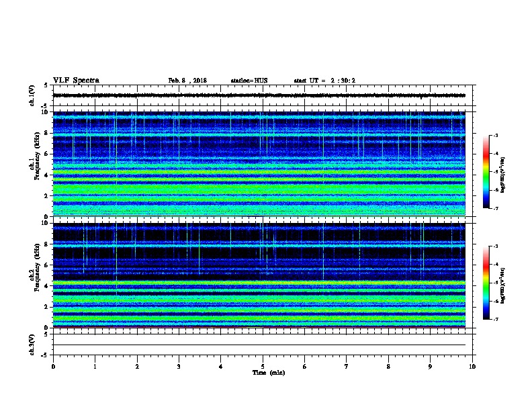This screenshot has width=532, height=411.
Task: Click the flat ch.3 voltage line
Action: 259,345
